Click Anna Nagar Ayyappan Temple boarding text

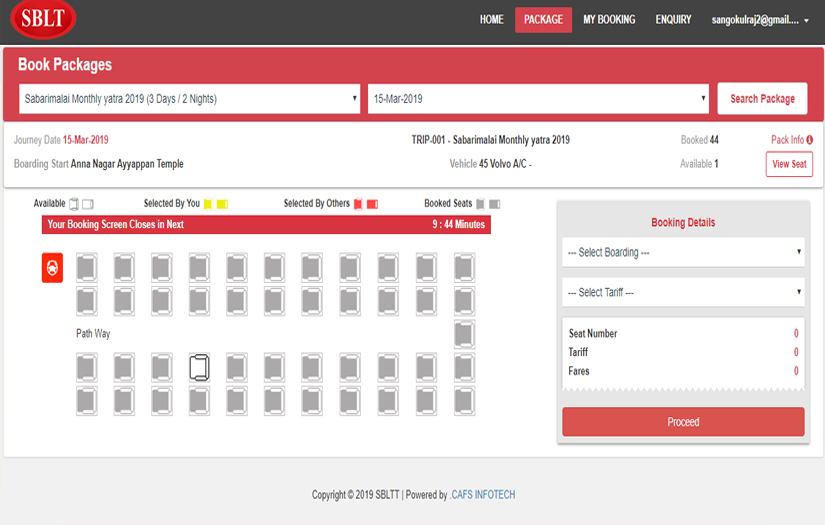[x=127, y=164]
